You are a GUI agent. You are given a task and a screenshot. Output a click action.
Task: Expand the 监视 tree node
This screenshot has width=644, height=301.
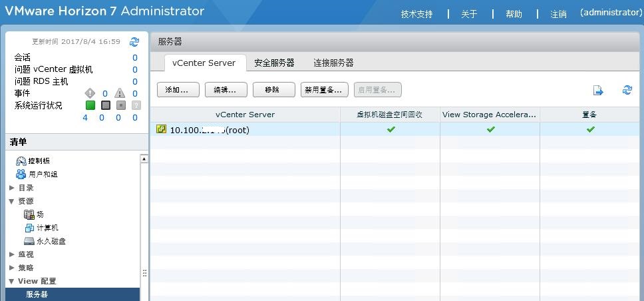pyautogui.click(x=11, y=254)
